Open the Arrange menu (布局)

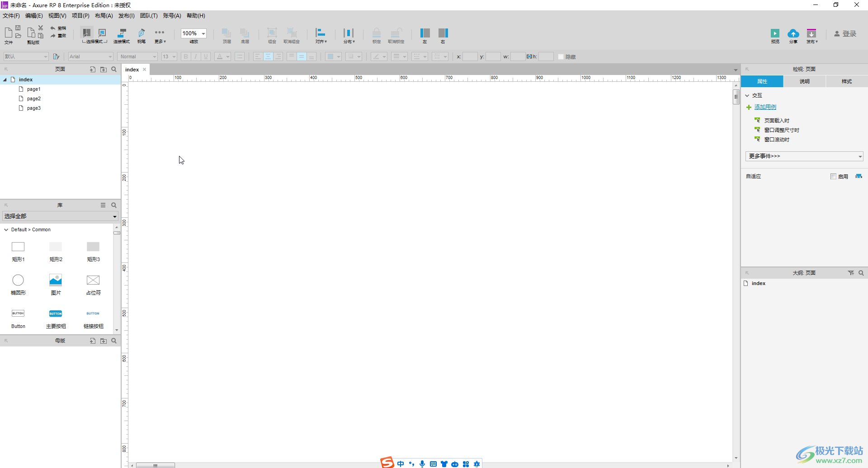104,16
